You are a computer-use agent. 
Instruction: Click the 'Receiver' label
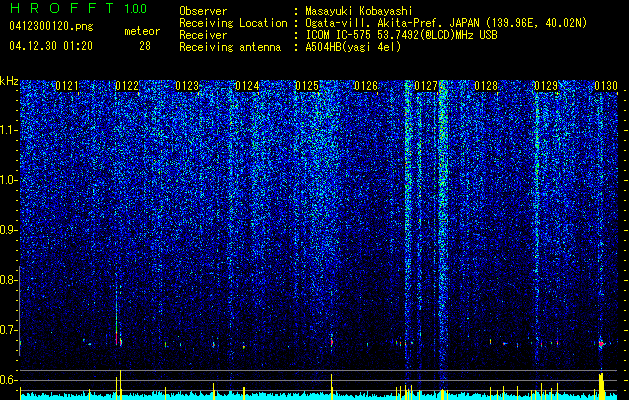[x=203, y=35]
